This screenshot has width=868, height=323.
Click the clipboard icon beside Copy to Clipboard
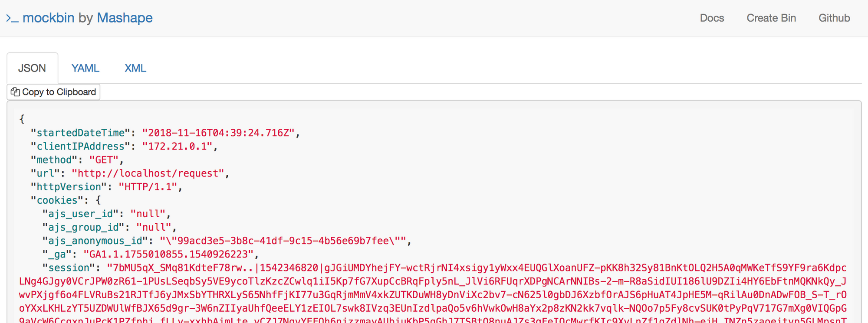click(15, 92)
